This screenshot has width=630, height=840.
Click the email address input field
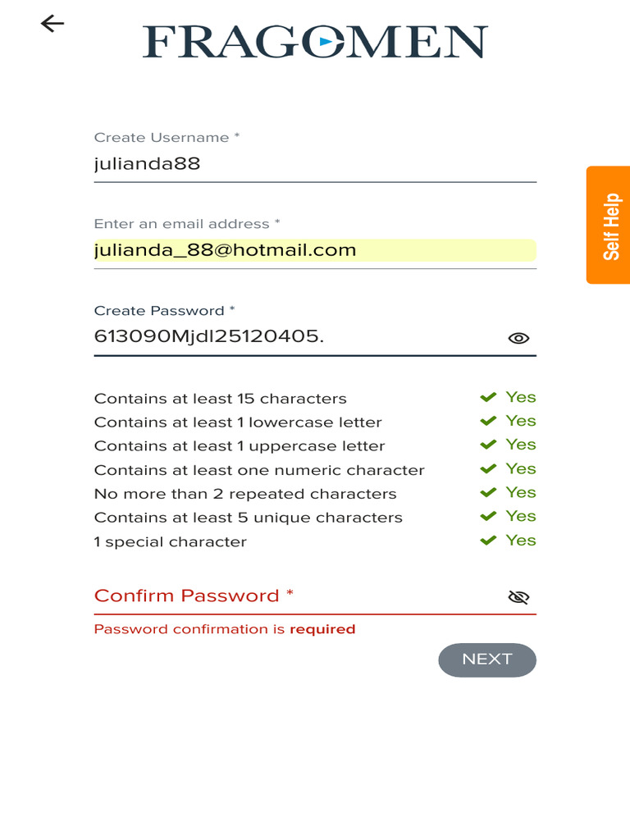tap(315, 250)
